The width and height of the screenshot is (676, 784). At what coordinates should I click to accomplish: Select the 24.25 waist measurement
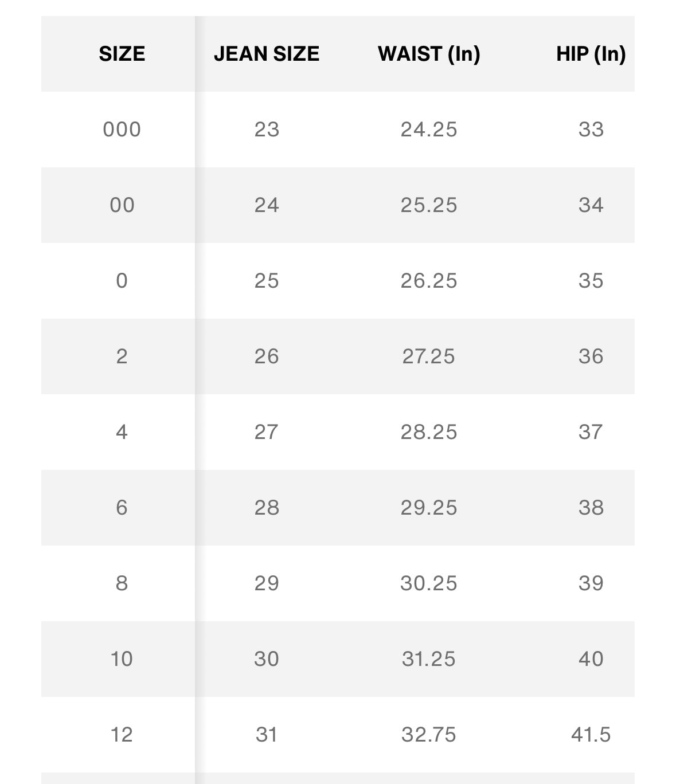[429, 130]
